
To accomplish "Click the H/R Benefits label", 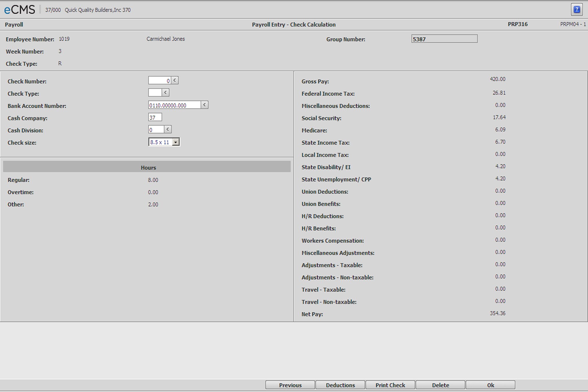I will (x=319, y=229).
